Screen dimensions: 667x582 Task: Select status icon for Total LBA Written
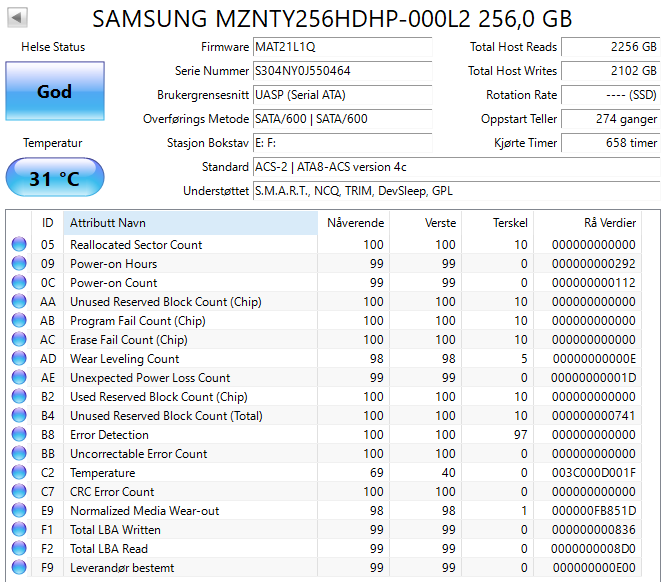click(x=19, y=530)
